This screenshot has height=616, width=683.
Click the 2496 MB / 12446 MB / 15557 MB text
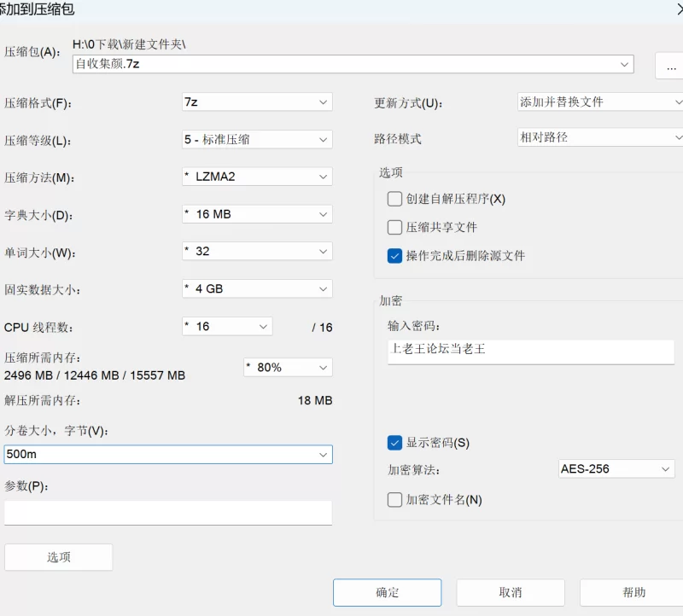click(95, 375)
